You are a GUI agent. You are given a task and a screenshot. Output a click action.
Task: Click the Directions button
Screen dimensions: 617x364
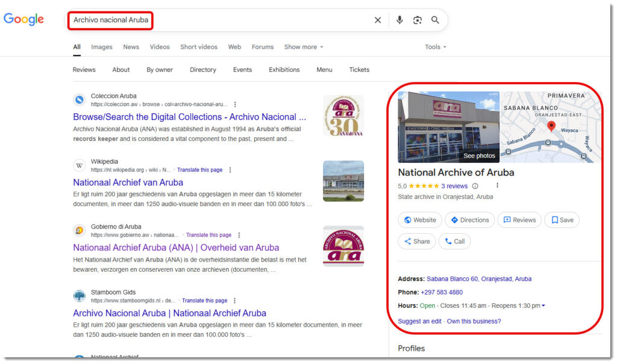(x=469, y=220)
